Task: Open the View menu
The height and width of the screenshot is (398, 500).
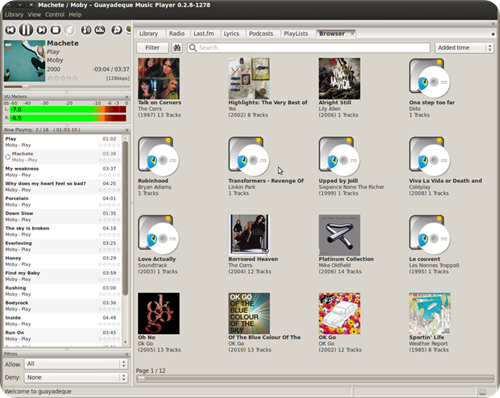Action: coord(34,15)
